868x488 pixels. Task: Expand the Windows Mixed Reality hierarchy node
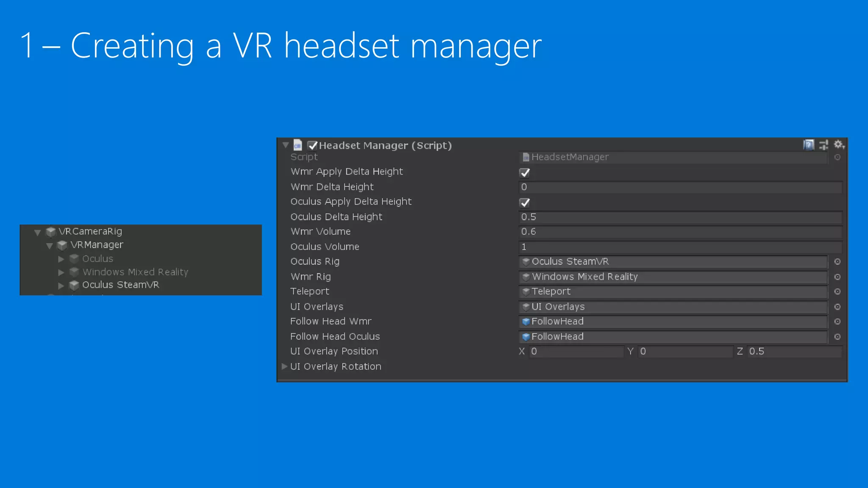(61, 272)
